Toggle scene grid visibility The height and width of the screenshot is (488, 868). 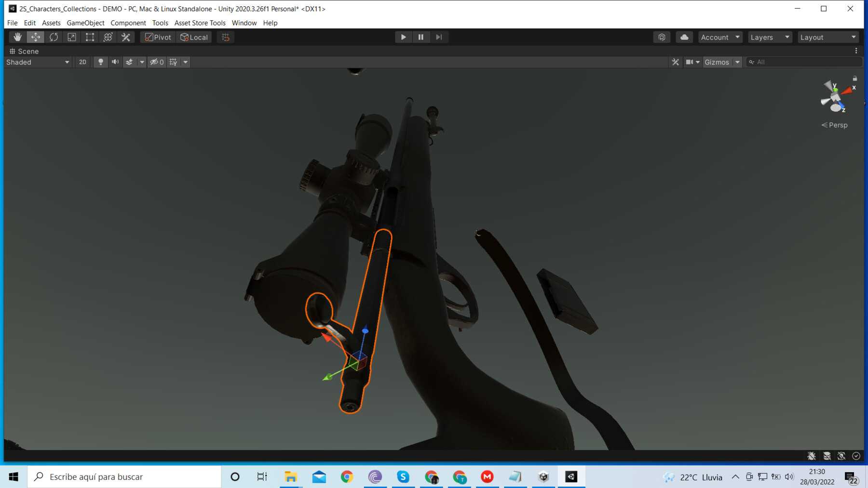173,62
